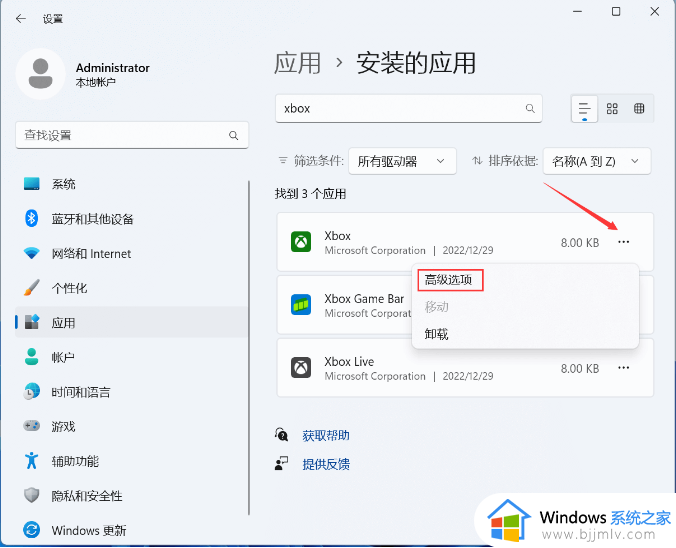Screen dimensions: 676x548
Task: Open more options for Xbox app
Action: point(623,242)
